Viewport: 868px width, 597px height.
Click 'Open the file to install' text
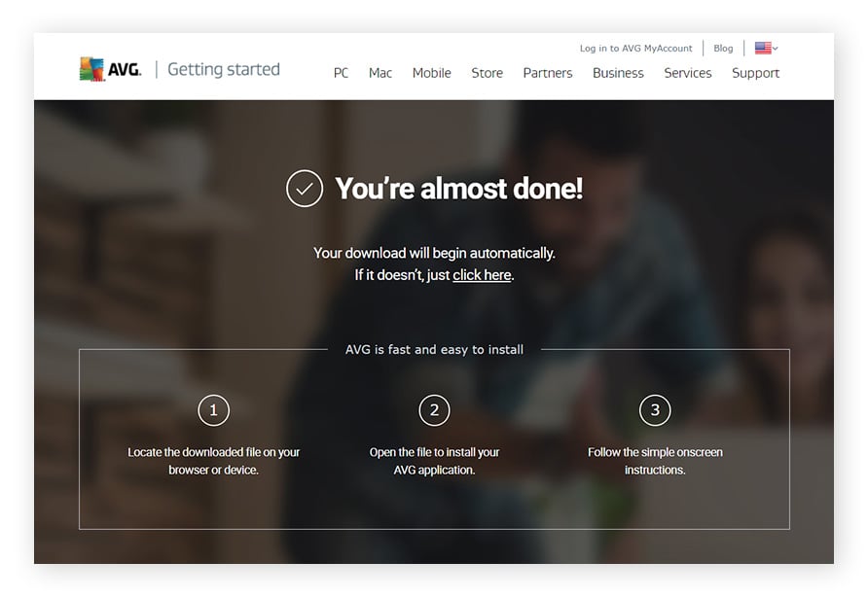click(x=435, y=461)
